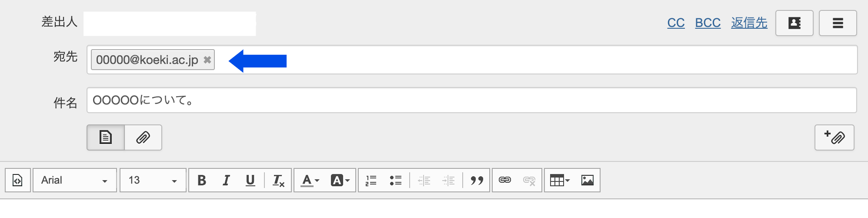Open the Arial font family dropdown
Viewport: 868px width, 218px height.
coord(74,180)
